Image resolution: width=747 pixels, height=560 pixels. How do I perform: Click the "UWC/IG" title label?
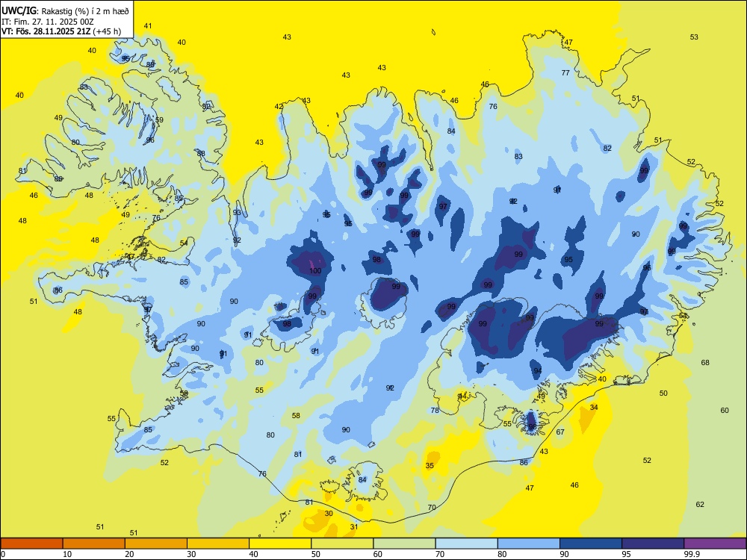19,10
